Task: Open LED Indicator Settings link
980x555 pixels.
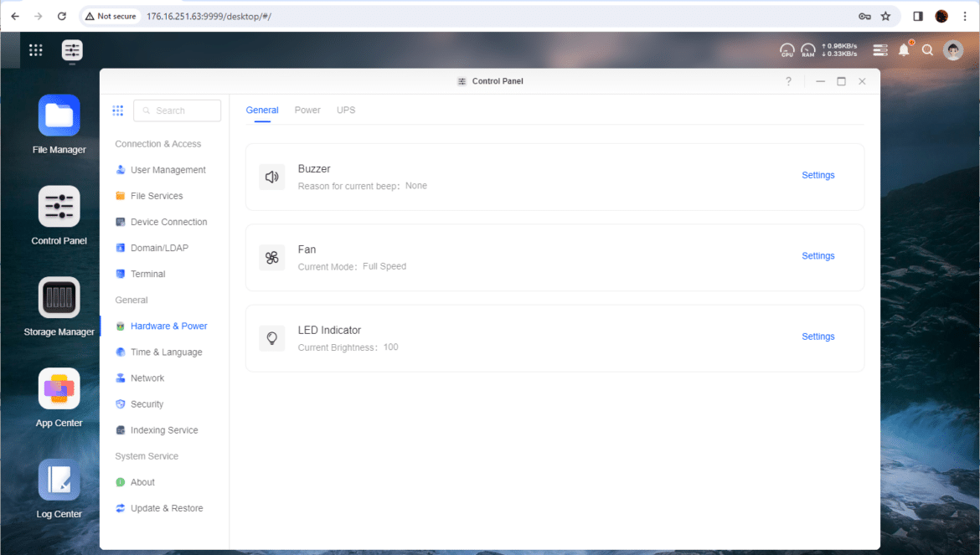Action: point(818,337)
